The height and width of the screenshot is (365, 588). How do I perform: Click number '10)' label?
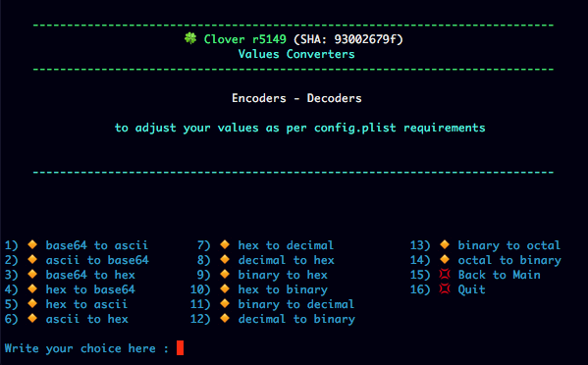(200, 289)
